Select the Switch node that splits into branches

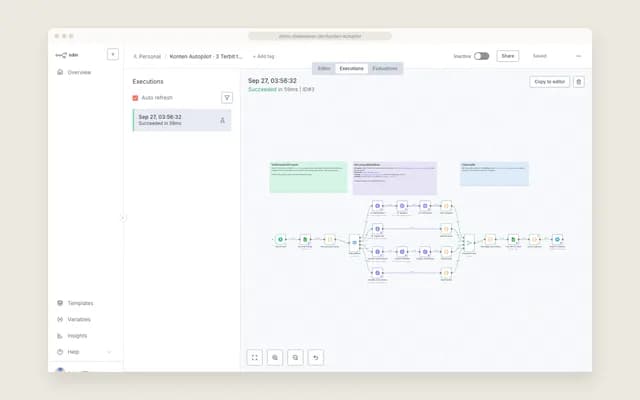pyautogui.click(x=355, y=242)
